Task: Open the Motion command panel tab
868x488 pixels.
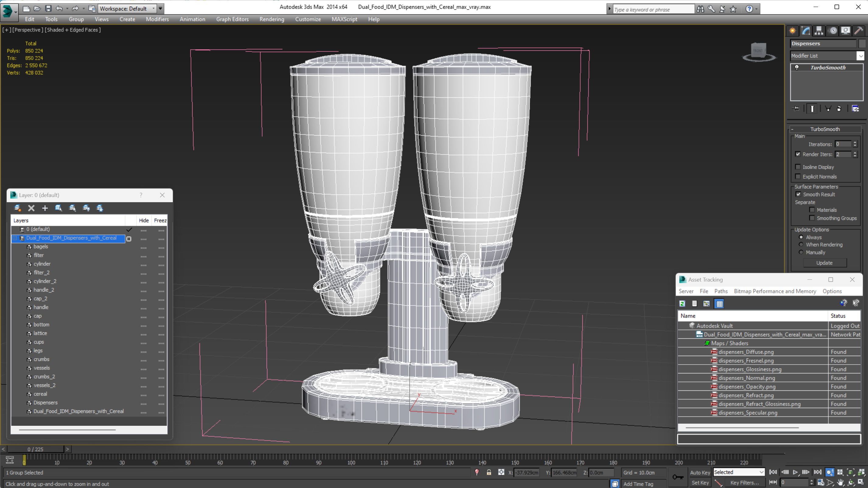Action: click(833, 31)
